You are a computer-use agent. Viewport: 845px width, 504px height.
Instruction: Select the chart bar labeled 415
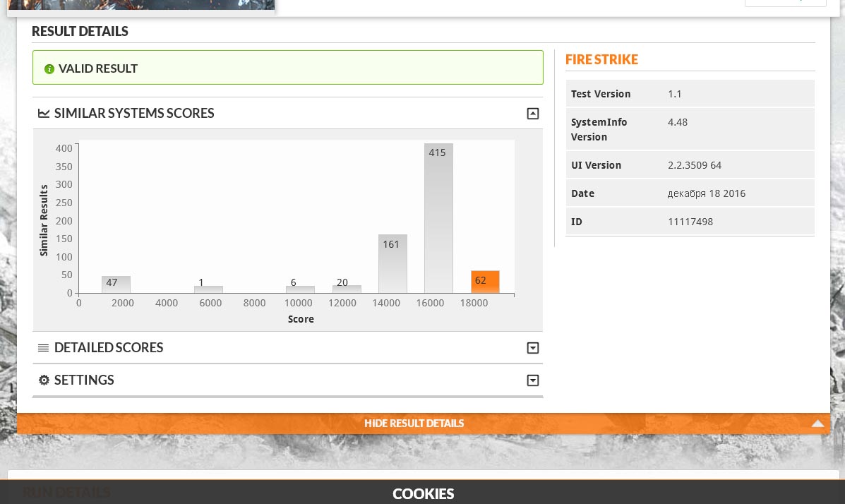[438, 218]
